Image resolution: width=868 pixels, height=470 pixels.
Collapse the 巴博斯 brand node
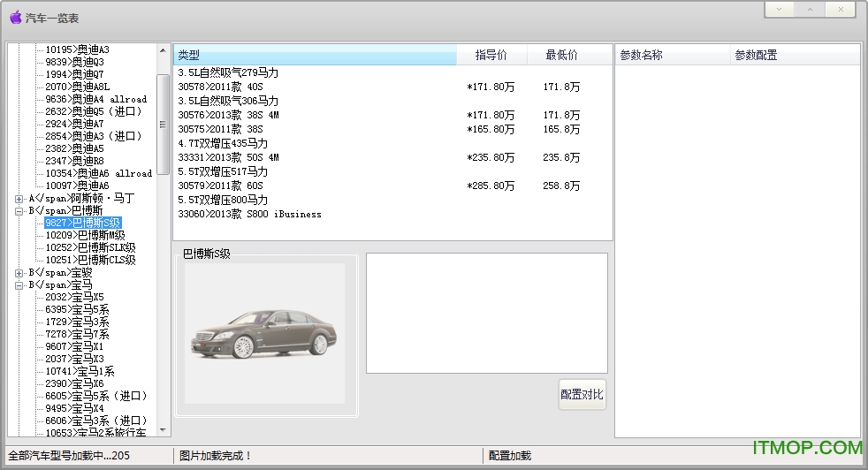tap(19, 211)
